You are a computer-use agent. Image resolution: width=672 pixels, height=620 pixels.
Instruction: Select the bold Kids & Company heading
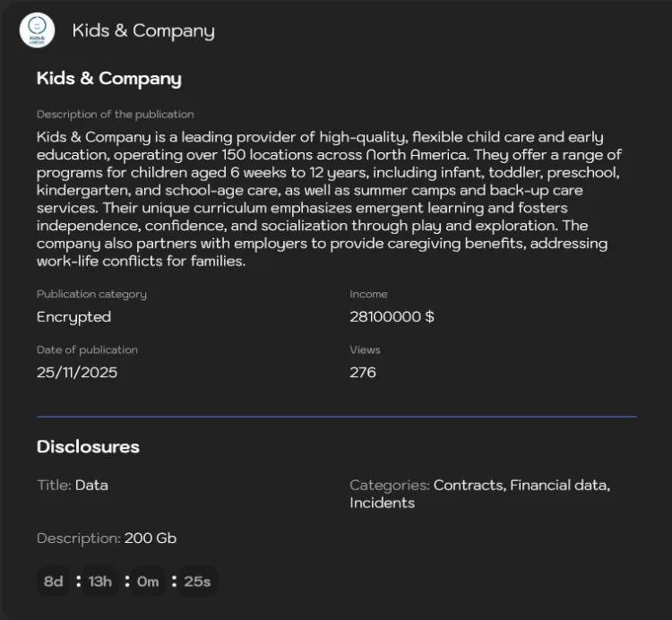tap(108, 79)
